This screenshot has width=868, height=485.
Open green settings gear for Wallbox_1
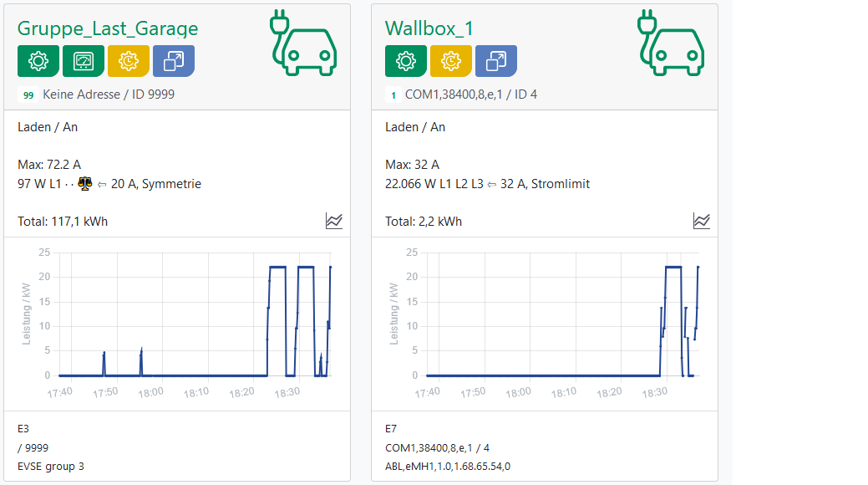coord(406,61)
